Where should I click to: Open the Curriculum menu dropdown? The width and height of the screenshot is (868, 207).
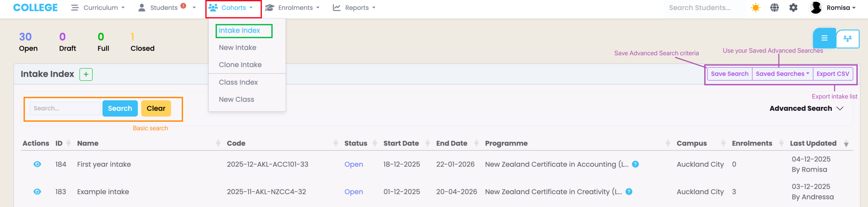click(x=98, y=8)
